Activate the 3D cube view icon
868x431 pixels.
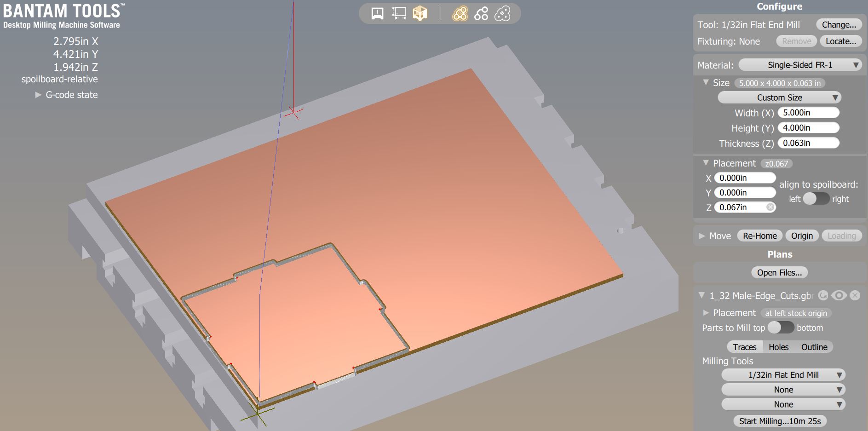pyautogui.click(x=420, y=13)
